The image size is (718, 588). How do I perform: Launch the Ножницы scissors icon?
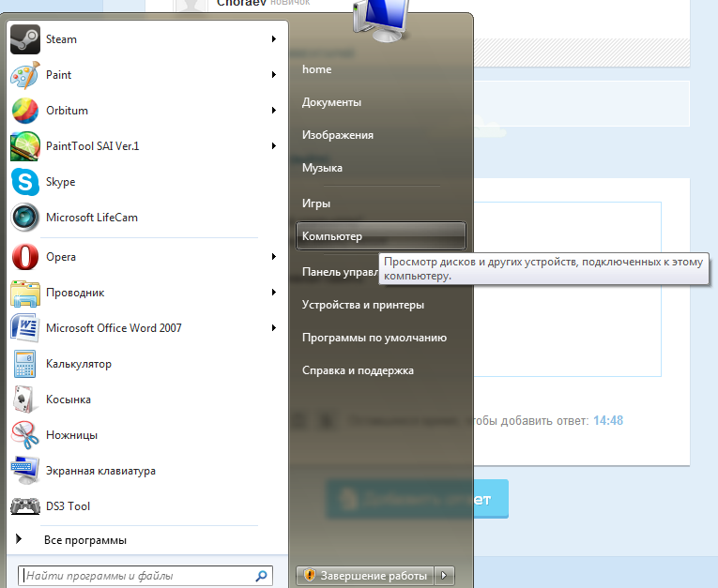coord(25,435)
